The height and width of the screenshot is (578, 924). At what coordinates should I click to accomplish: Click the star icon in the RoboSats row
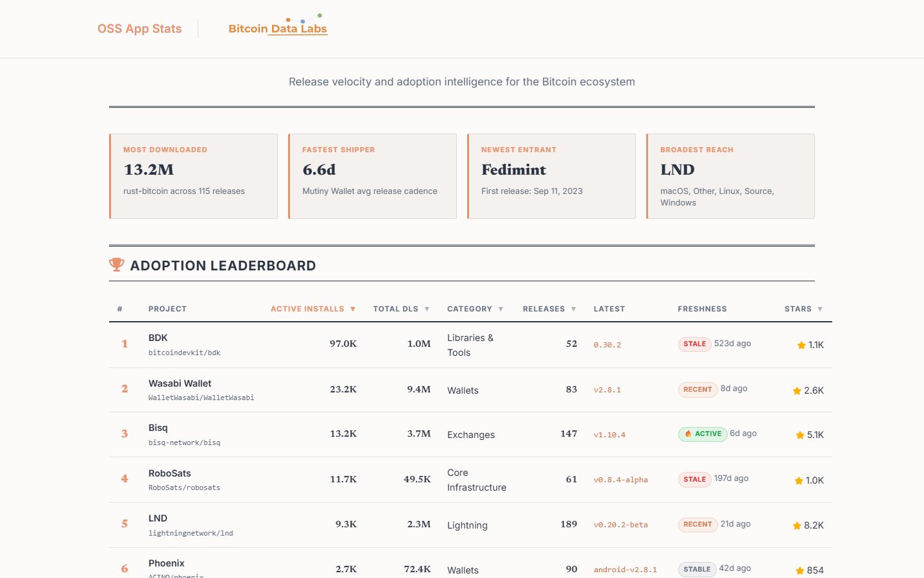point(799,480)
